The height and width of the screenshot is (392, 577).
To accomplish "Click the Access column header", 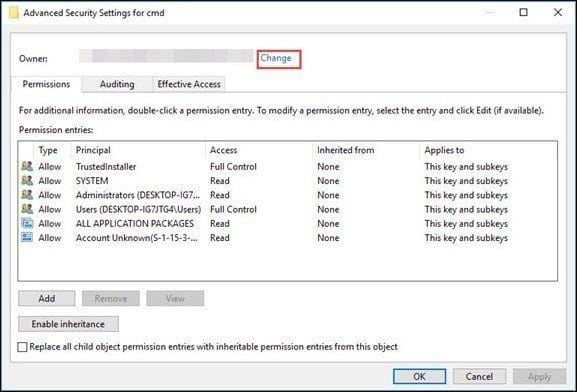I will (x=223, y=150).
